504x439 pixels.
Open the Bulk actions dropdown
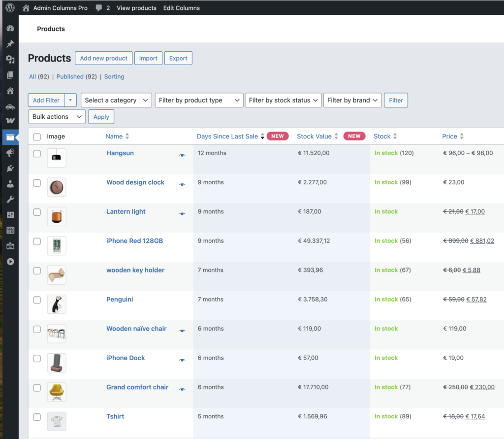coord(57,117)
